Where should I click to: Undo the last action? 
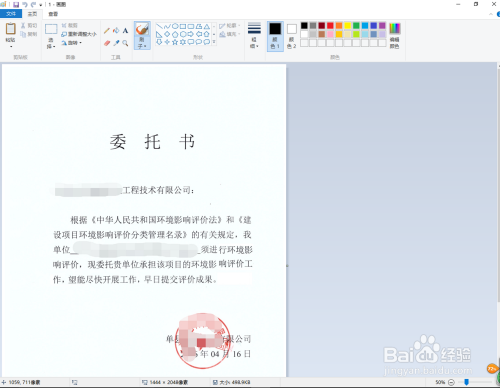[24, 4]
